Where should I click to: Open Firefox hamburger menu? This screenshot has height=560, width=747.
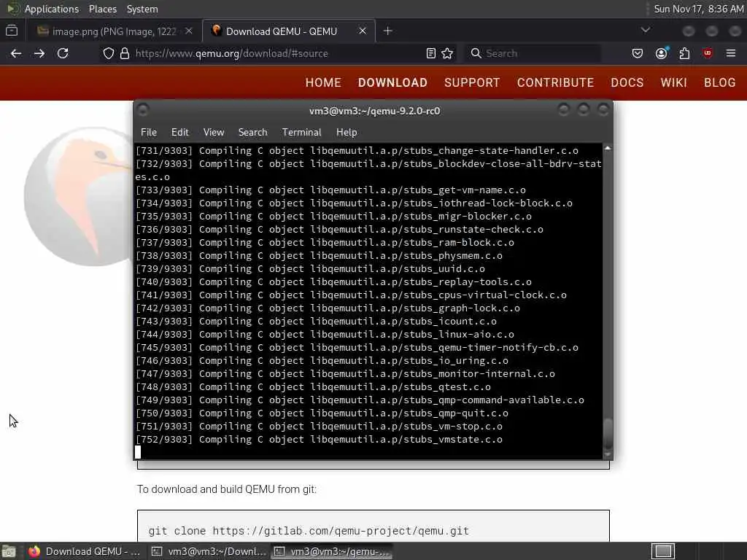tap(731, 53)
